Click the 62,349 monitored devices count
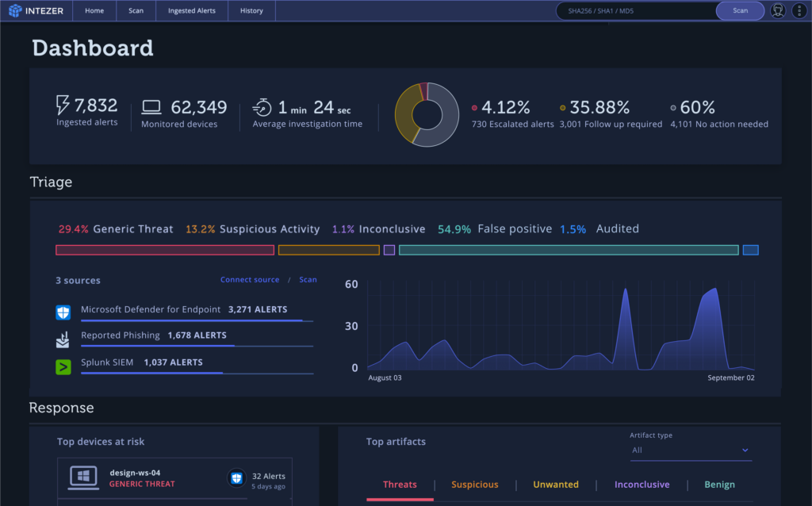Viewport: 812px width, 506px height. (199, 107)
